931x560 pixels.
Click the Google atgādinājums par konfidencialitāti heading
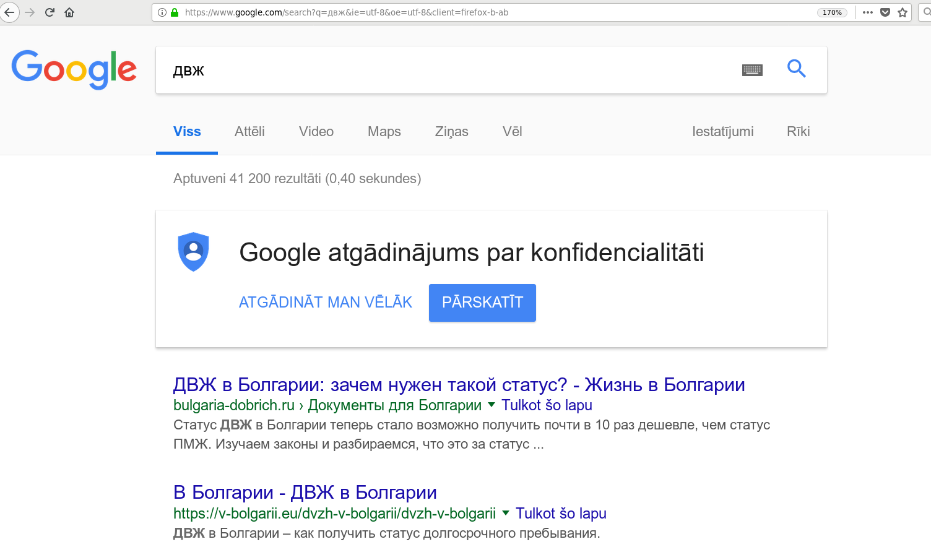coord(472,252)
